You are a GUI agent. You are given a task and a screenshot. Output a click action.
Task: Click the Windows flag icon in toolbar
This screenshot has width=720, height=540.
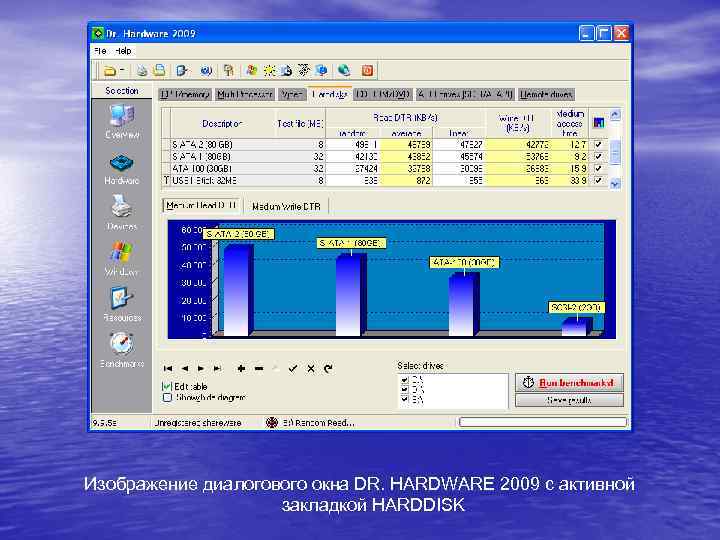pyautogui.click(x=252, y=70)
